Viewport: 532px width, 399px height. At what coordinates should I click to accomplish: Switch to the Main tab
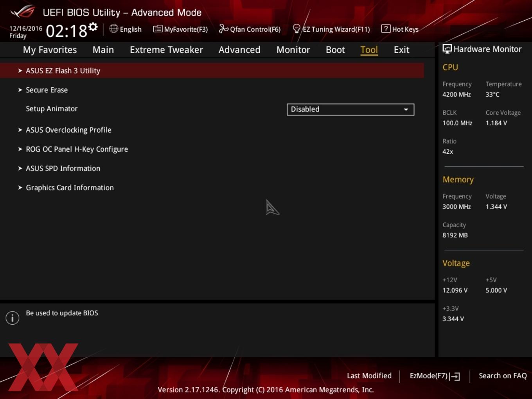tap(103, 50)
